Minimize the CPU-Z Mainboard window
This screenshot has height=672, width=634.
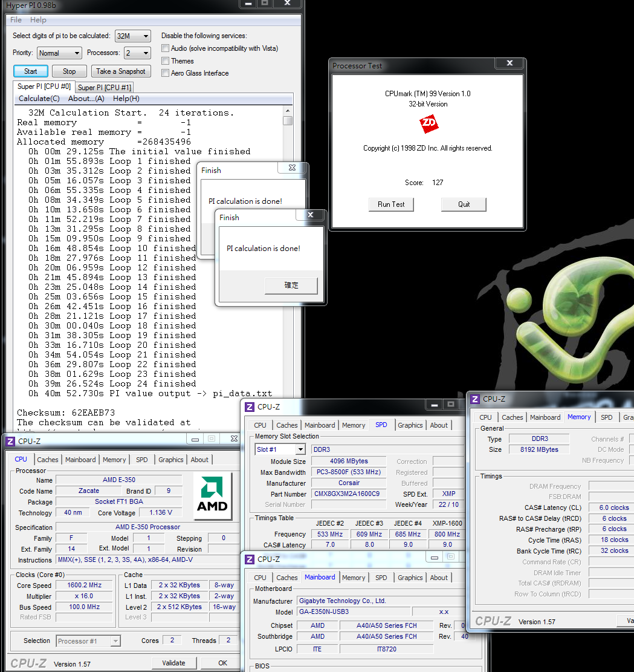pyautogui.click(x=435, y=557)
